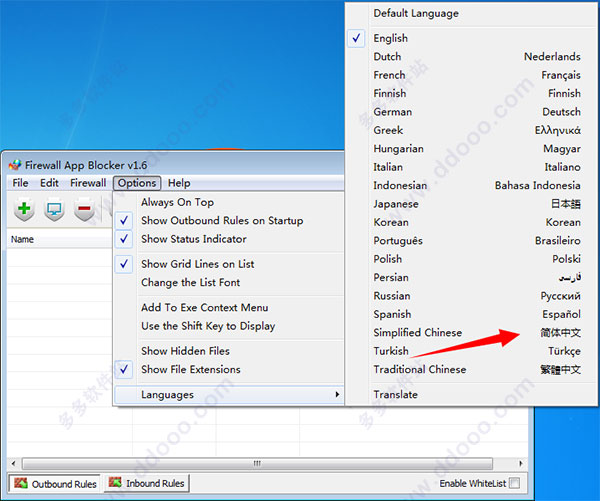Viewport: 600px width, 501px height.
Task: Select Japanese language
Action: coord(471,204)
